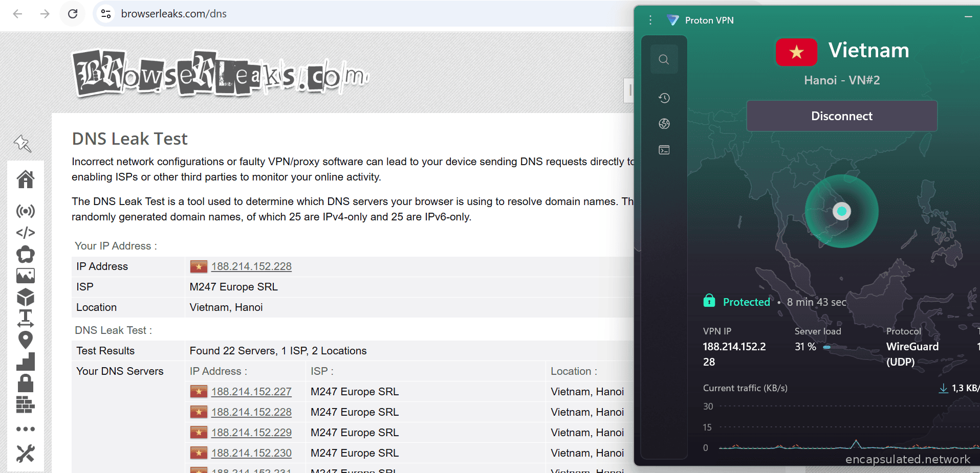Open DNS server link 188.214.152.227
This screenshot has width=980, height=473.
(251, 392)
